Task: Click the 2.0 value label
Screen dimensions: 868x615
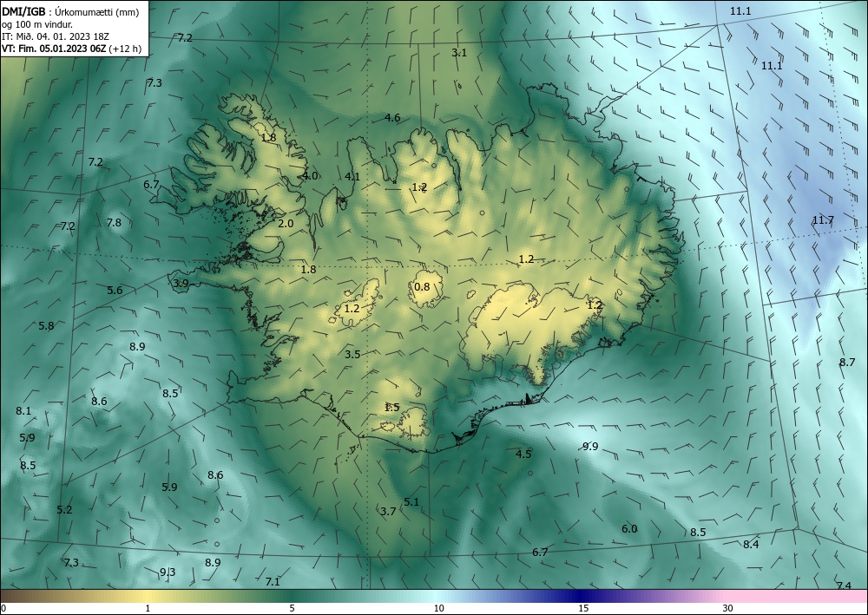Action: click(x=286, y=224)
